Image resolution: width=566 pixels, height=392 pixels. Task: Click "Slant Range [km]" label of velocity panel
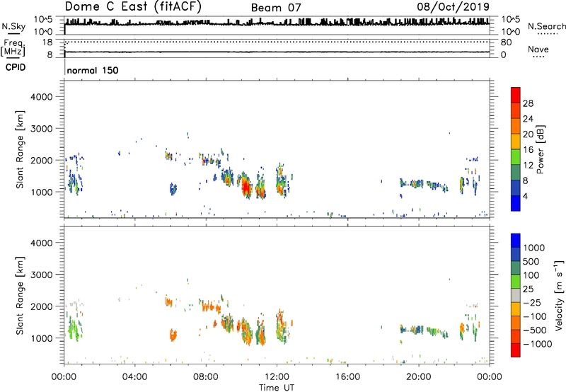click(x=20, y=296)
